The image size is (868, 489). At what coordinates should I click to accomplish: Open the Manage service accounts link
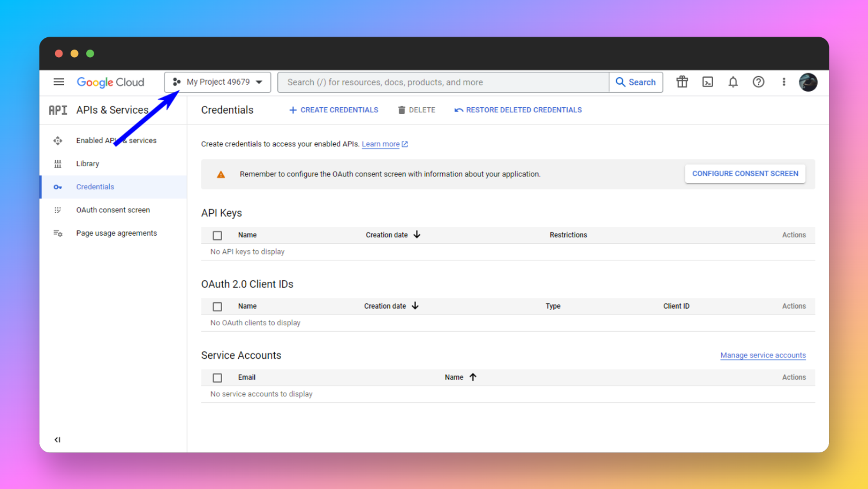coord(763,355)
